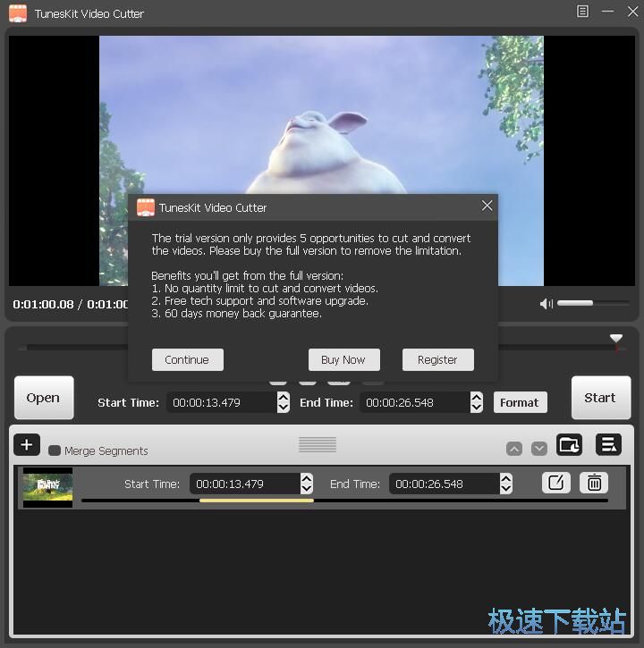Viewport: 644px width, 648px height.
Task: Adjust the volume slider
Action: tap(593, 303)
